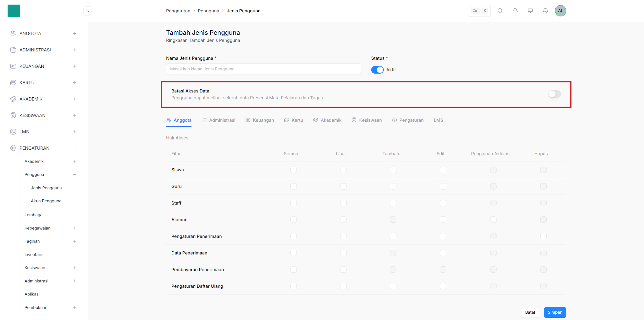This screenshot has width=644, height=320.
Task: Select the Anggota tab
Action: [x=179, y=120]
